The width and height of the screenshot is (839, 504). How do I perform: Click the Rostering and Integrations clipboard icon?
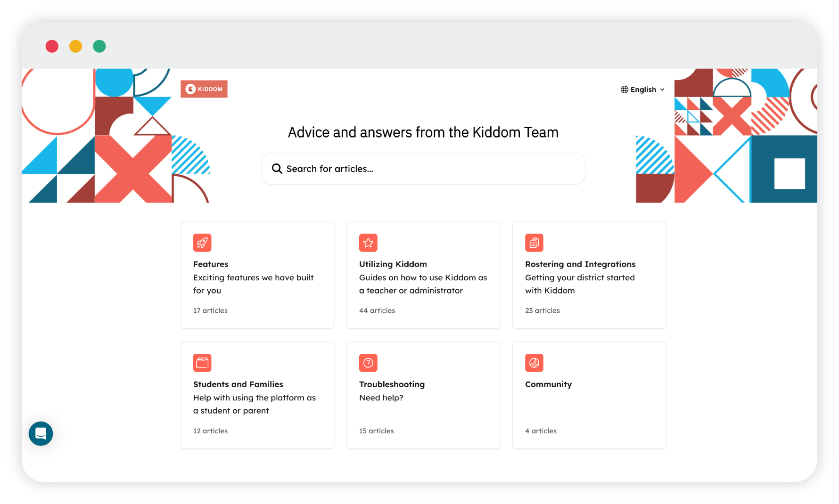point(534,243)
